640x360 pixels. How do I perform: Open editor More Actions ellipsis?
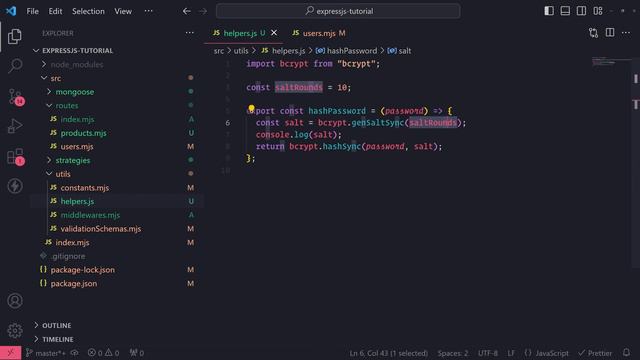click(626, 33)
